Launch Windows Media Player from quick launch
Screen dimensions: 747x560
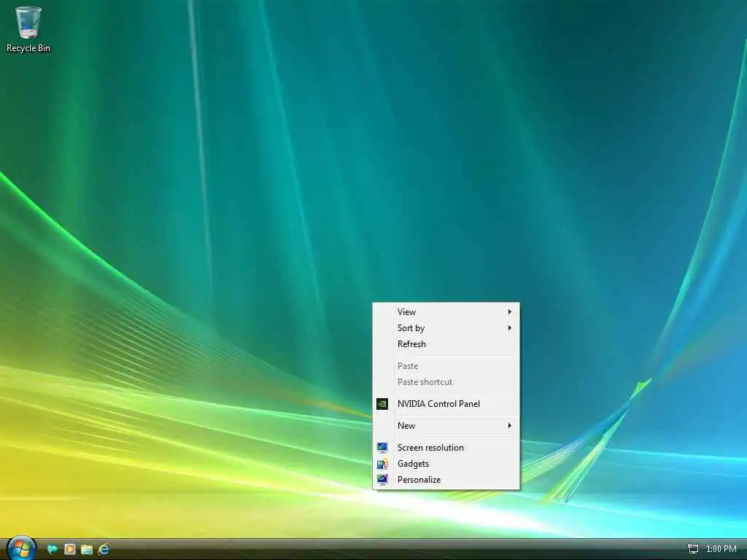coord(69,550)
